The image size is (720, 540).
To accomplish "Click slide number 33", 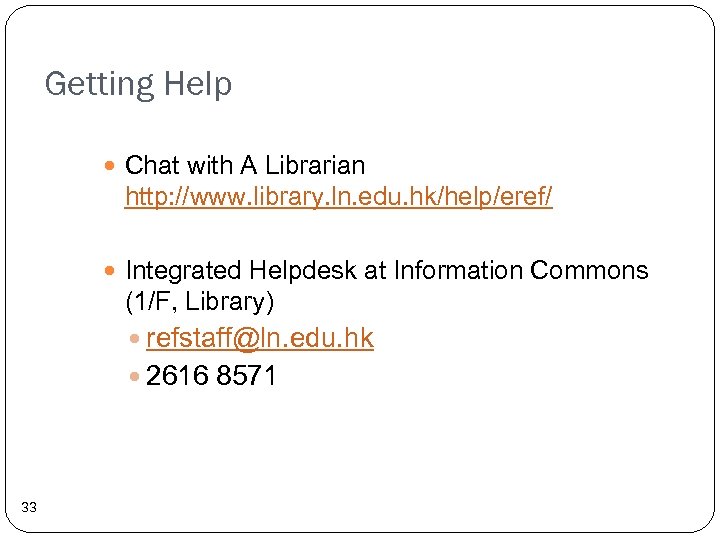I will pyautogui.click(x=29, y=508).
